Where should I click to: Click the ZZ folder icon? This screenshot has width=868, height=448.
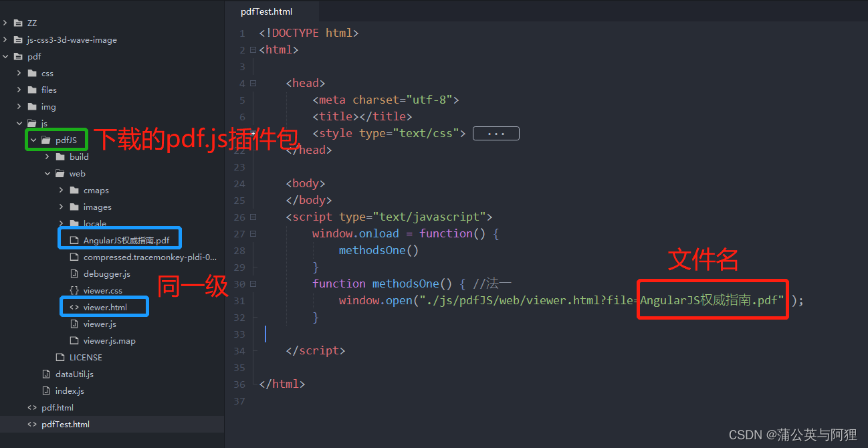[18, 23]
